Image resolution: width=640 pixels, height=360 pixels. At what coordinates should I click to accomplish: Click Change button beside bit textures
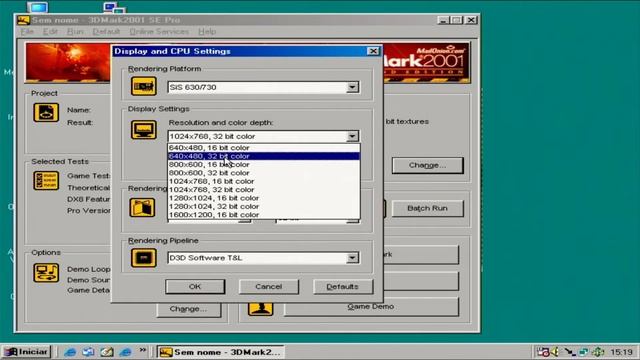(427, 165)
